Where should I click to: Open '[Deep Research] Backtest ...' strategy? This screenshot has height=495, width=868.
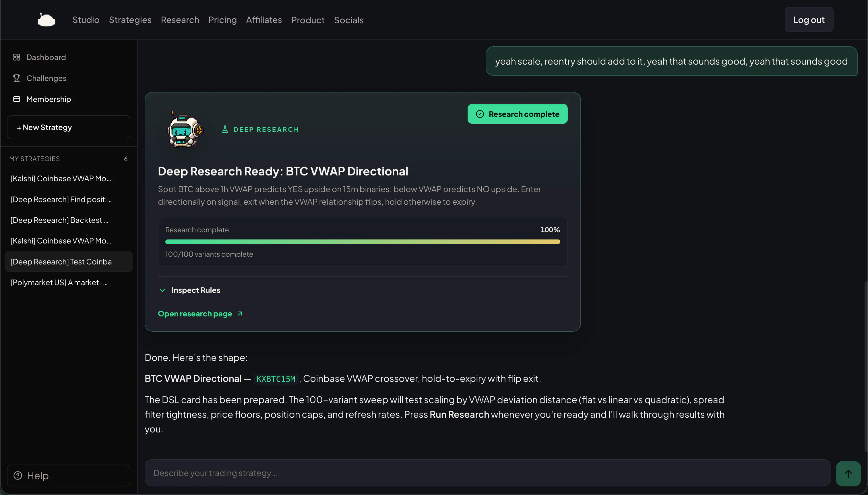(68, 220)
